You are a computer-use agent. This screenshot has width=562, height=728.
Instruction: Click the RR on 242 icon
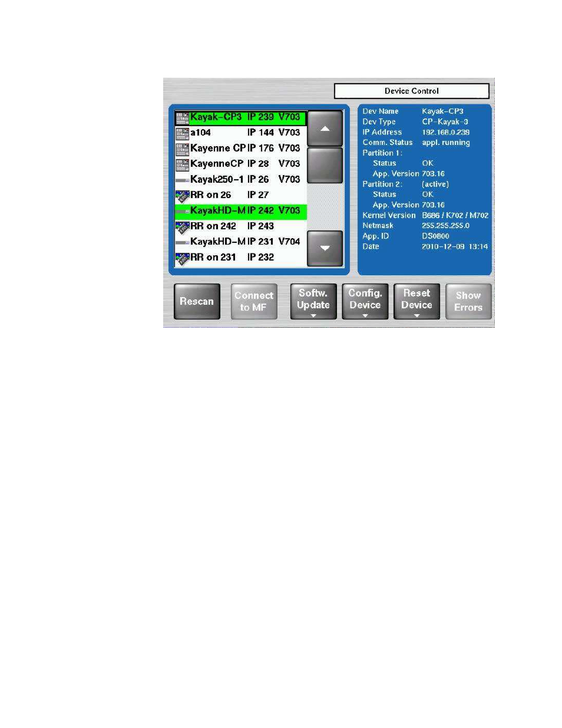(x=183, y=226)
